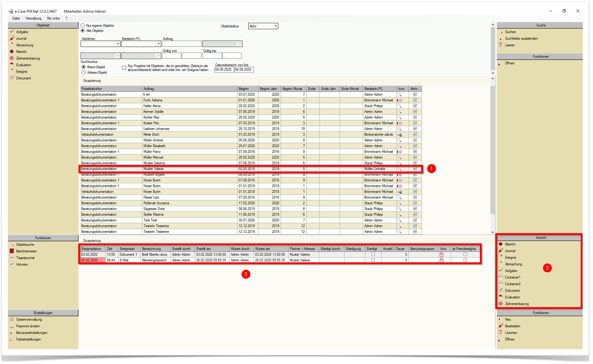Click the KlientIn red dot icon under Objektart

pyautogui.click(x=12, y=51)
